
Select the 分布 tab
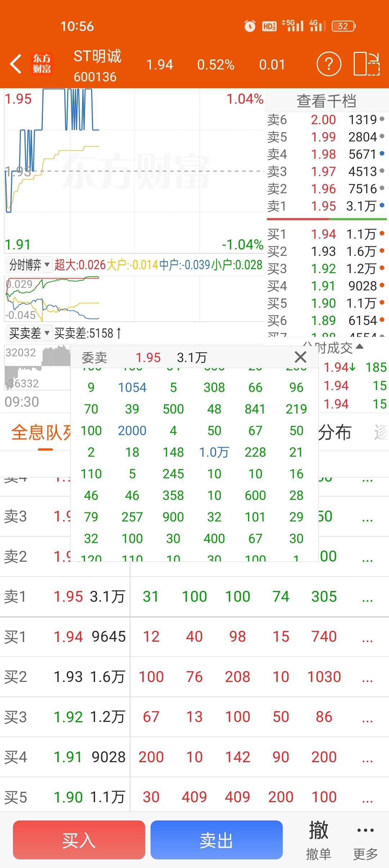pyautogui.click(x=335, y=433)
